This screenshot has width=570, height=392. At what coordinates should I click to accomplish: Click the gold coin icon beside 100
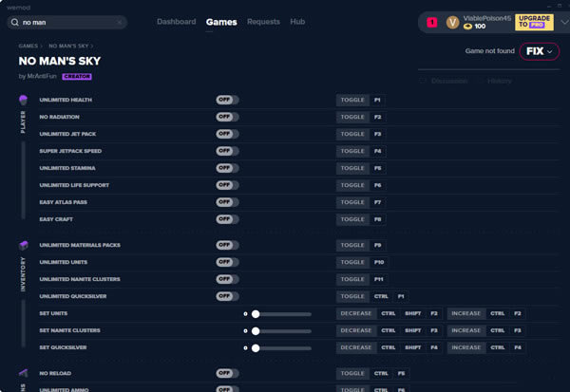(467, 27)
